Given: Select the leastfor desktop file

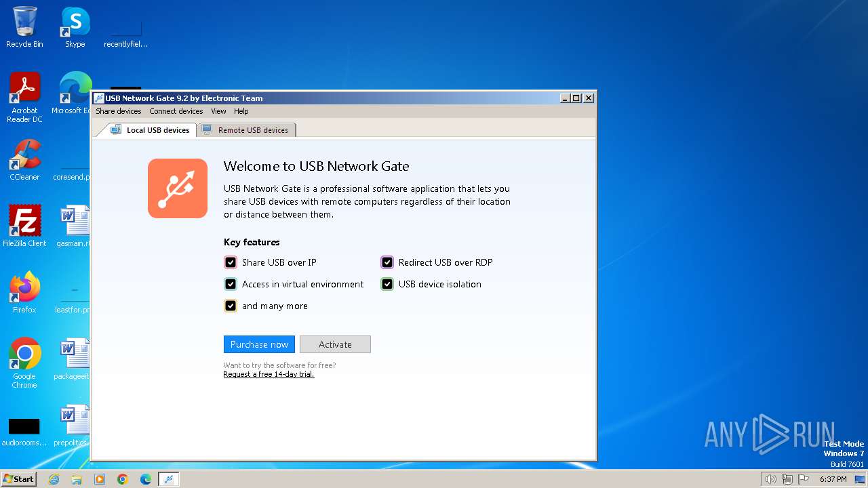Looking at the screenshot, I should point(73,299).
